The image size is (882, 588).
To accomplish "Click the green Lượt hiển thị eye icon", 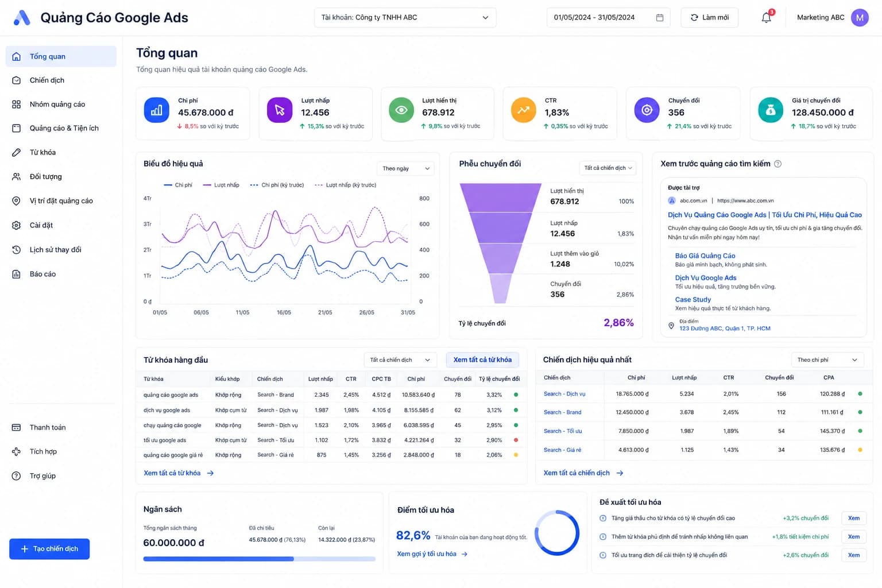I will click(401, 110).
